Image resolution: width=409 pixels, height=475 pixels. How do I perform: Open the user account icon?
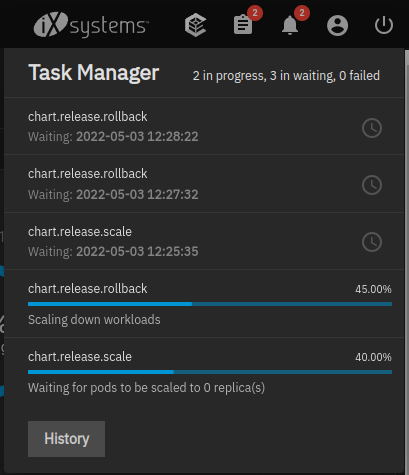[x=337, y=25]
